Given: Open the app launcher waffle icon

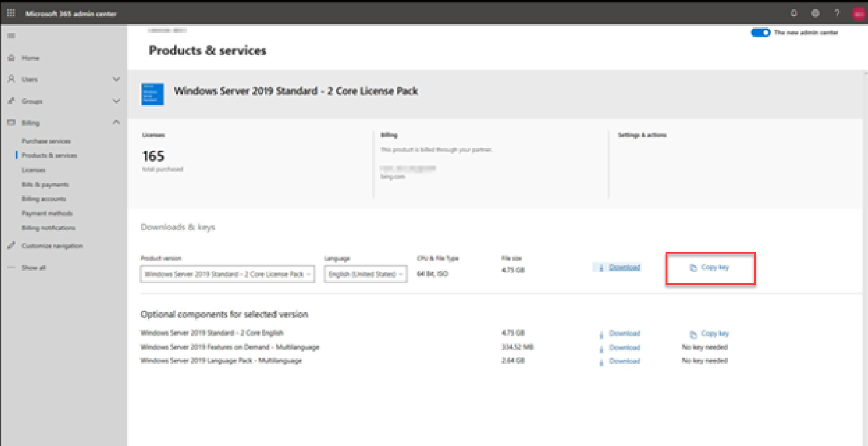Looking at the screenshot, I should [x=11, y=13].
